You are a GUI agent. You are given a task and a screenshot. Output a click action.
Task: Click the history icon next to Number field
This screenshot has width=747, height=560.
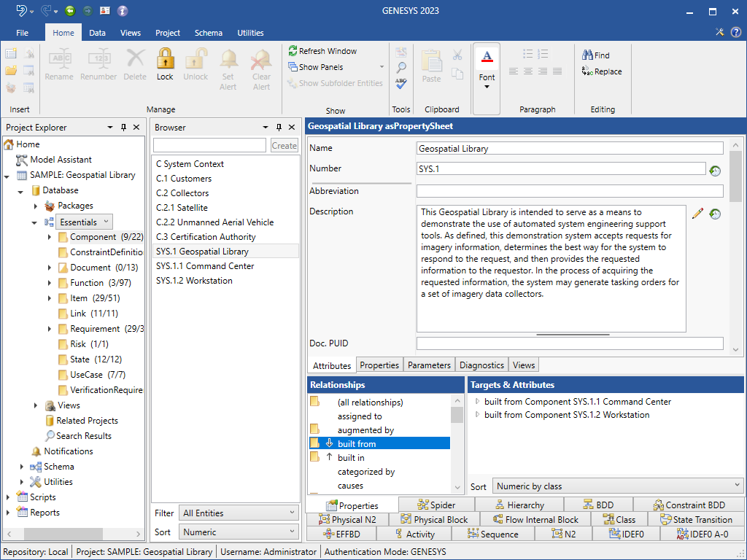(x=715, y=171)
